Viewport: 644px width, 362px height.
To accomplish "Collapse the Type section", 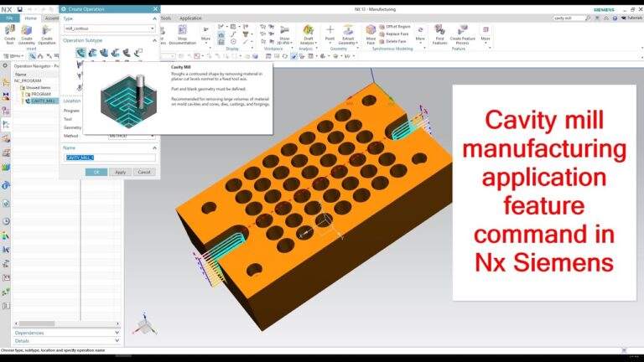I will 154,18.
